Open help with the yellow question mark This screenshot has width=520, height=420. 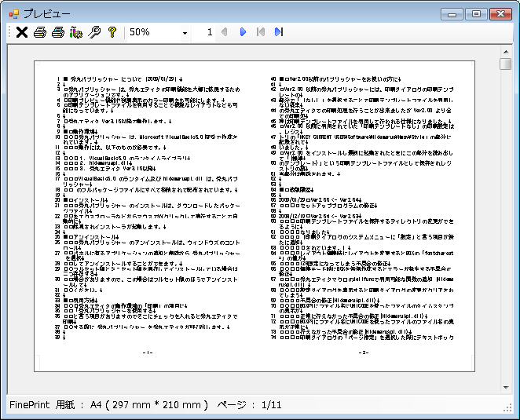112,32
